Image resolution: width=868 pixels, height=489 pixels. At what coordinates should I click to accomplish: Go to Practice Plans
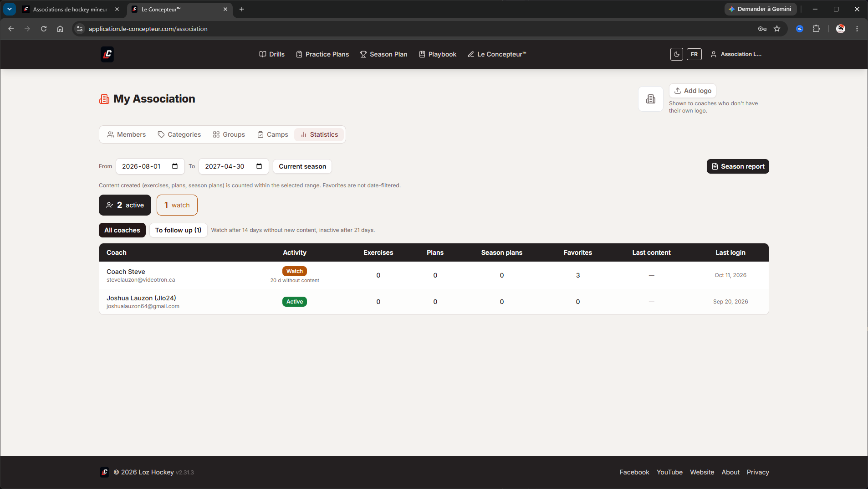pyautogui.click(x=322, y=54)
